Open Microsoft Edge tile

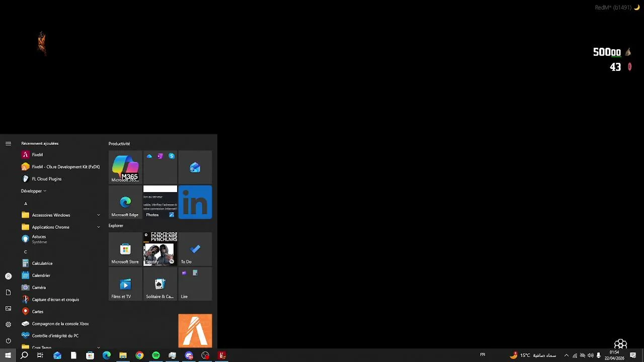coord(125,202)
